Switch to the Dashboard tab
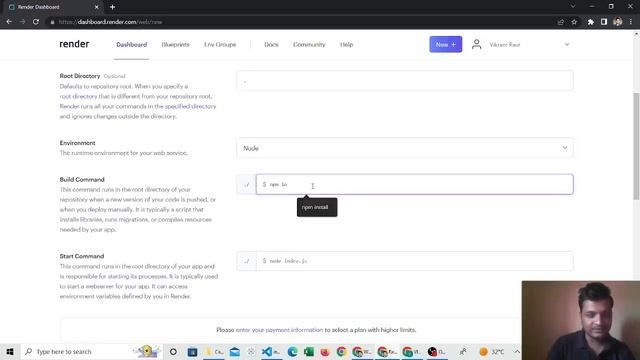 (x=131, y=44)
